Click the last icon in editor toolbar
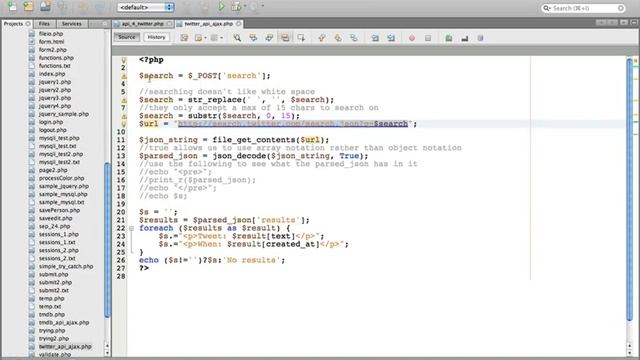 [480, 38]
